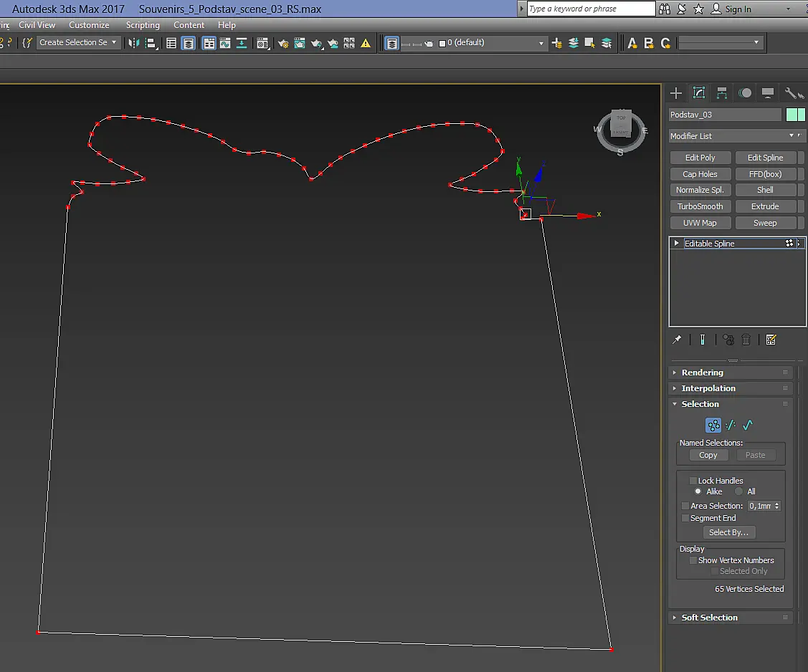Open Rendered Frame Window icon

(300, 43)
